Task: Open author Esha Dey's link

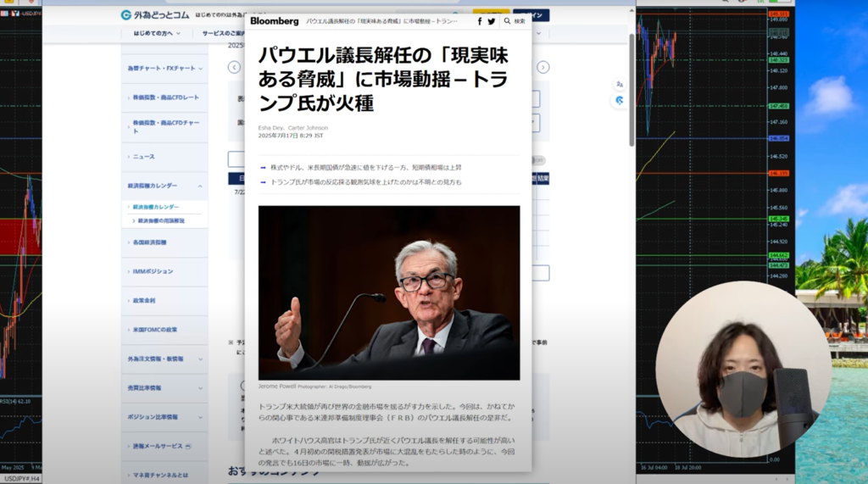Action: (x=270, y=128)
